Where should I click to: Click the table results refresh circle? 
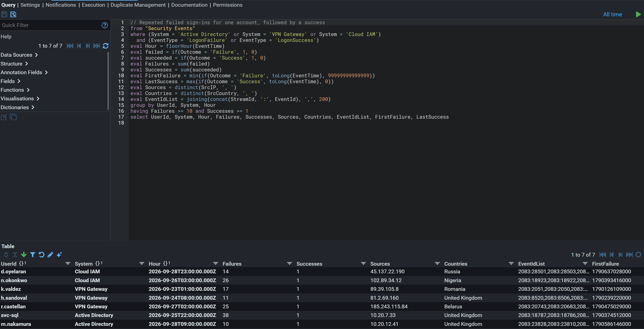coord(638,255)
